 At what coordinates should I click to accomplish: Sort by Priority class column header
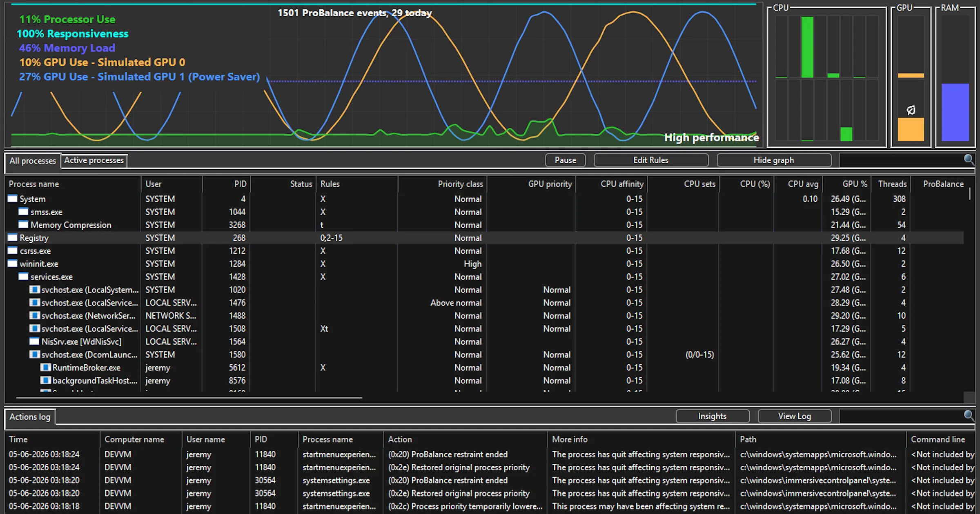click(442, 184)
